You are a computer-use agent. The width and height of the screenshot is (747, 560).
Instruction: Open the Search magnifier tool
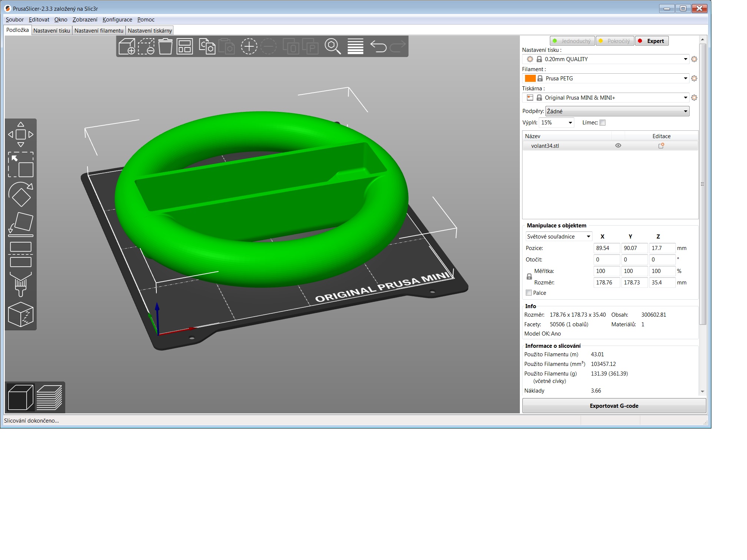pyautogui.click(x=333, y=47)
